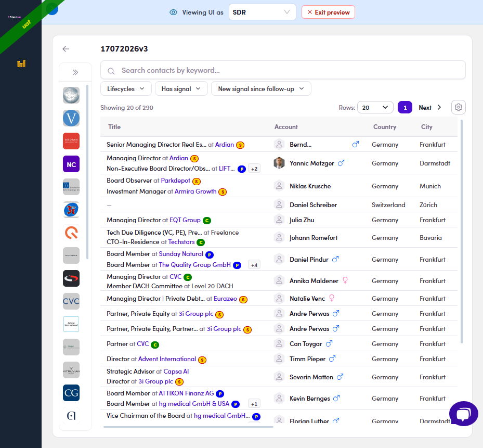The width and height of the screenshot is (483, 448).
Task: Click contact name Timm Pieper
Action: pyautogui.click(x=307, y=359)
